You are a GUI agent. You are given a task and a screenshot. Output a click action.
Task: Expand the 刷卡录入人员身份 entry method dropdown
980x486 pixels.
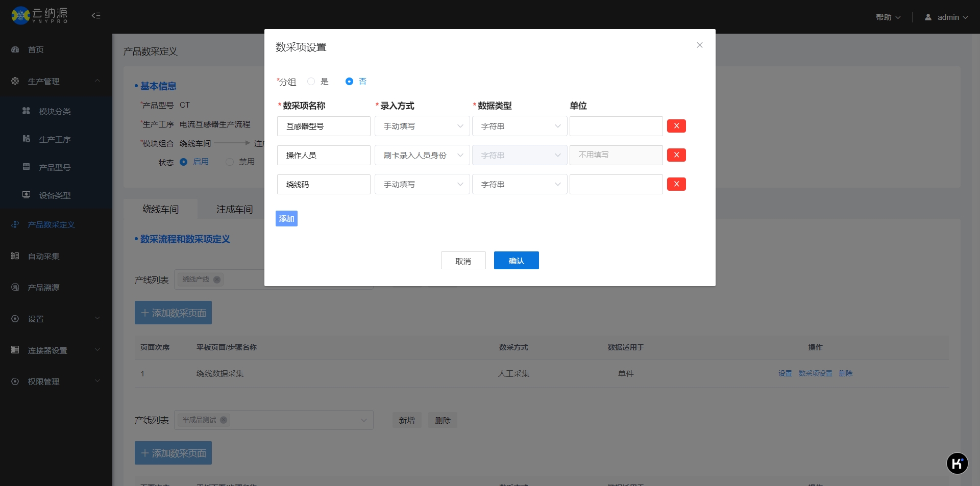pos(422,156)
